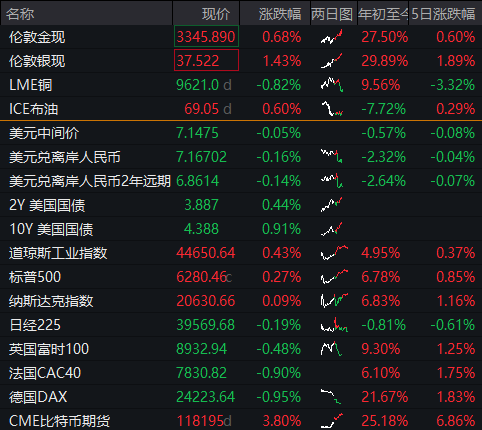
Task: Click the highlighted price 3345.890
Action: point(206,36)
